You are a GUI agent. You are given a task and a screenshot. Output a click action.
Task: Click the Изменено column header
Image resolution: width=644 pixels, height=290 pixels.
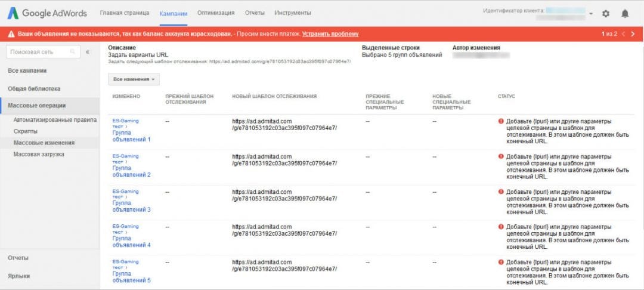126,96
